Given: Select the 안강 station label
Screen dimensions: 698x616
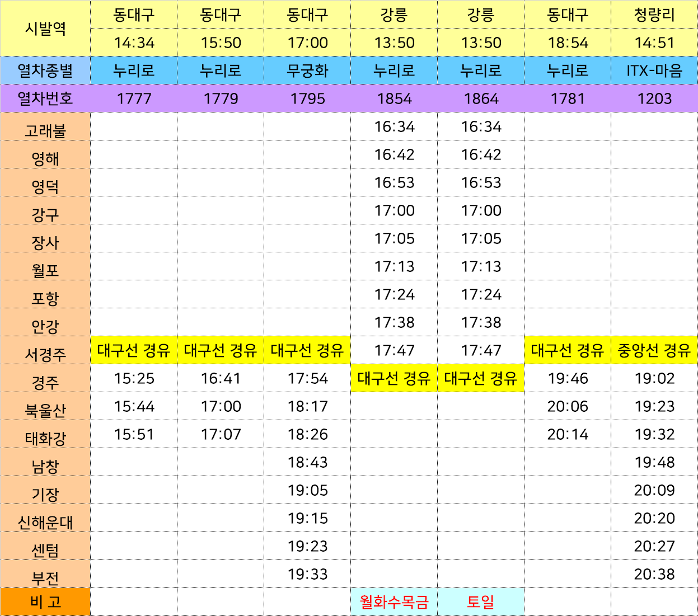Looking at the screenshot, I should (x=45, y=322).
